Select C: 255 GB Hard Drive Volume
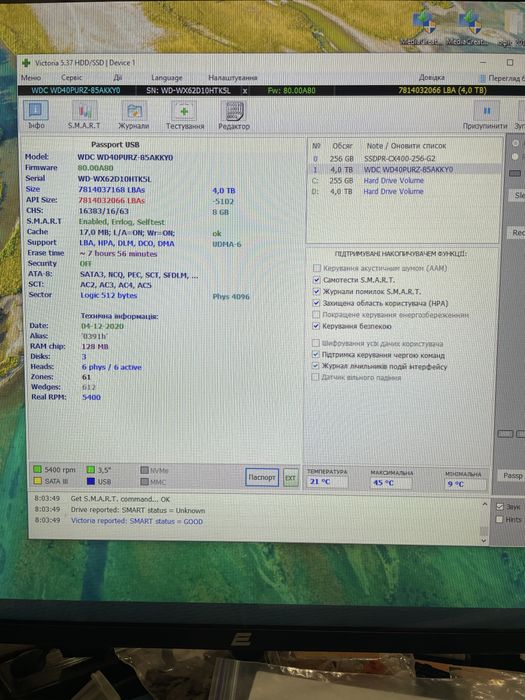Viewport: 525px width, 700px height. point(404,180)
